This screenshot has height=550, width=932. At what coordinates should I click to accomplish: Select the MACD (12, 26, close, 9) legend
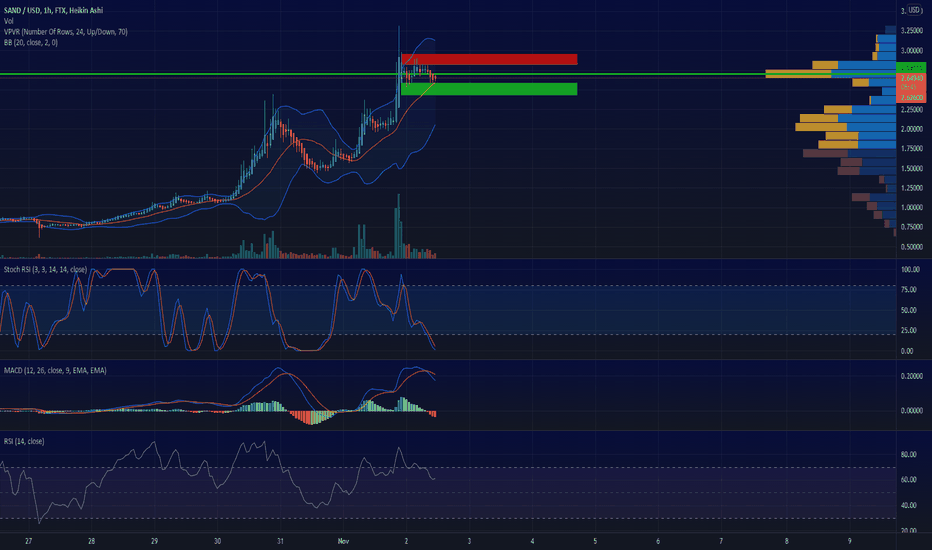click(x=55, y=370)
